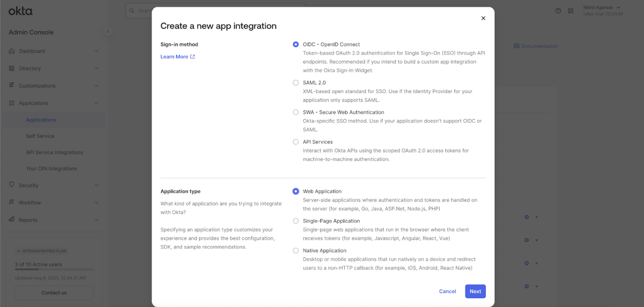Viewport: 644px width, 307px height.
Task: Open the apps grid icon in header
Action: coord(570,11)
